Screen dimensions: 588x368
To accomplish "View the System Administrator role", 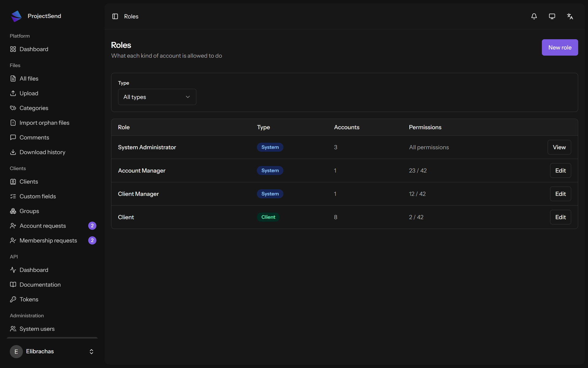I will click(559, 147).
